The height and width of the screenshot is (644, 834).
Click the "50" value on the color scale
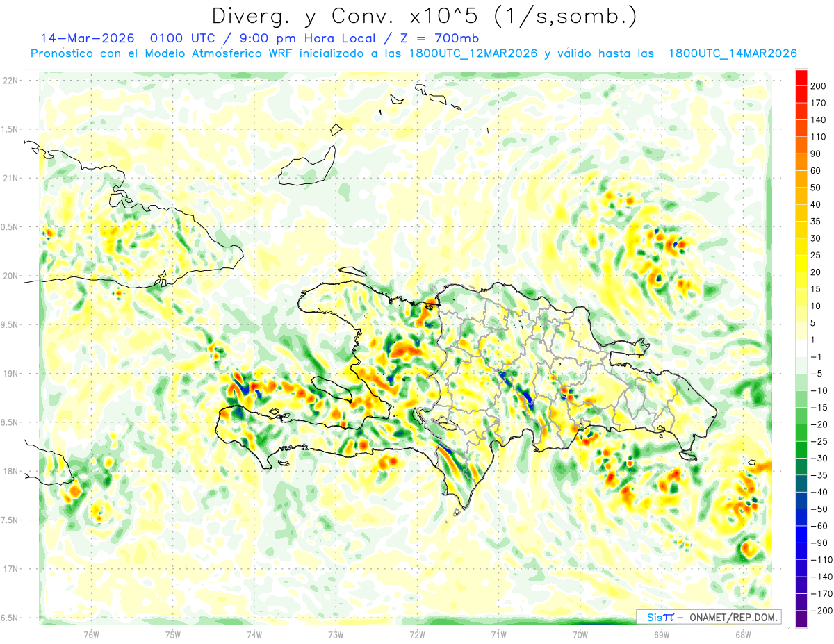(817, 188)
